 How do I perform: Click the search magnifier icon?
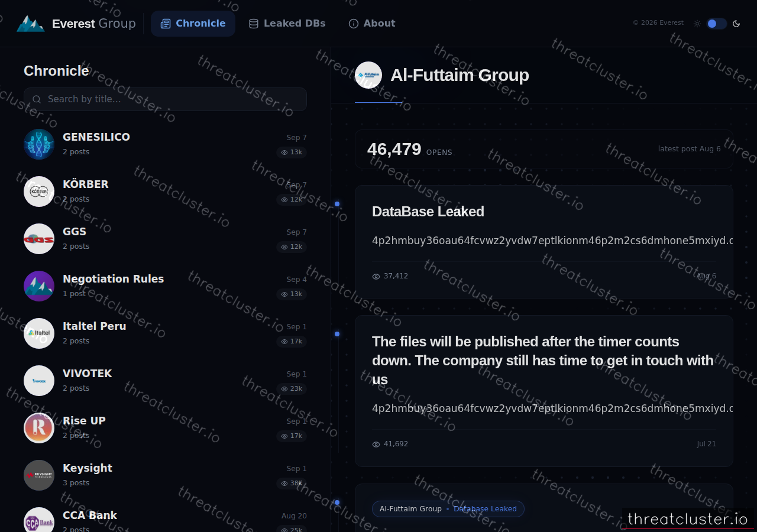(x=37, y=99)
